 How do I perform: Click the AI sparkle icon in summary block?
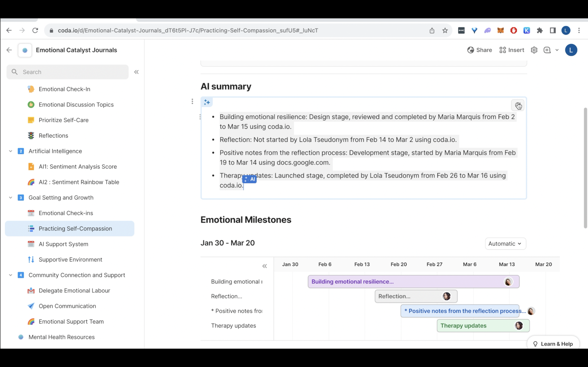click(207, 102)
